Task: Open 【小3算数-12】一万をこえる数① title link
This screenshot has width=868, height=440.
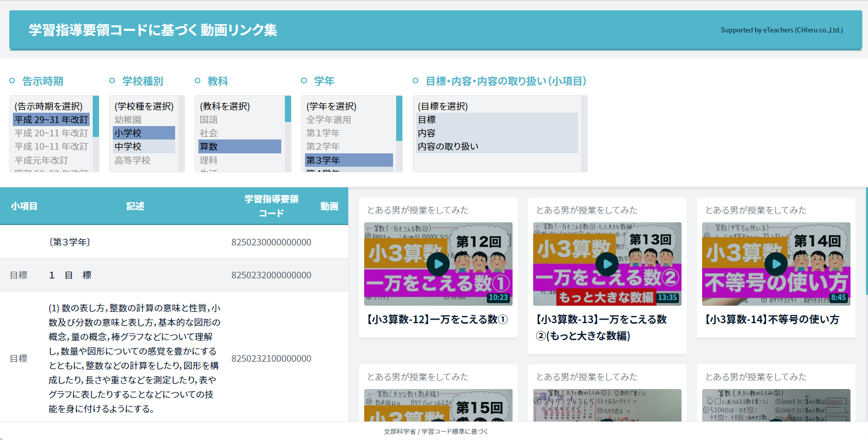Action: click(438, 320)
